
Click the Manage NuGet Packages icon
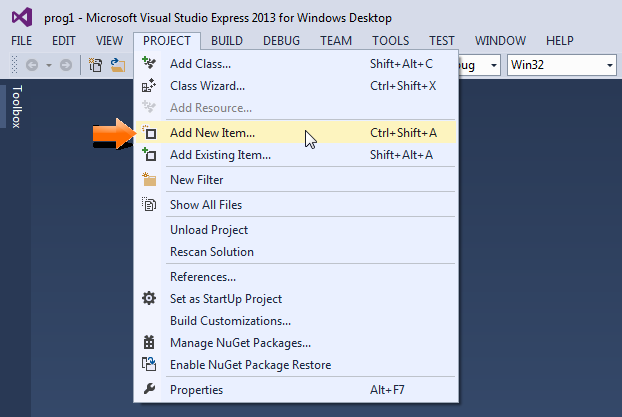pyautogui.click(x=150, y=343)
